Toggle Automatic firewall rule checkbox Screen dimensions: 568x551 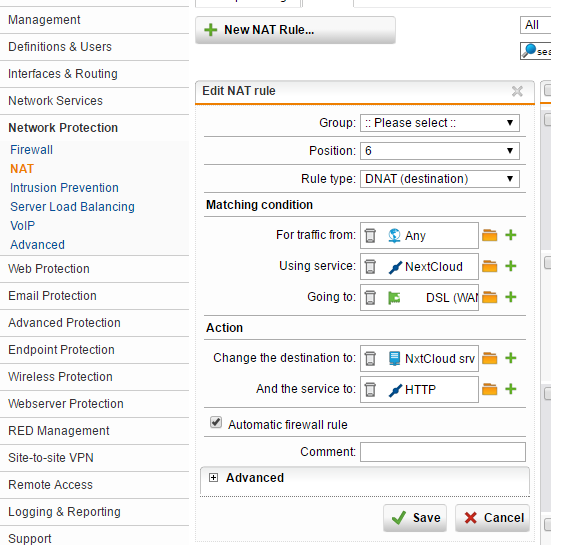216,422
